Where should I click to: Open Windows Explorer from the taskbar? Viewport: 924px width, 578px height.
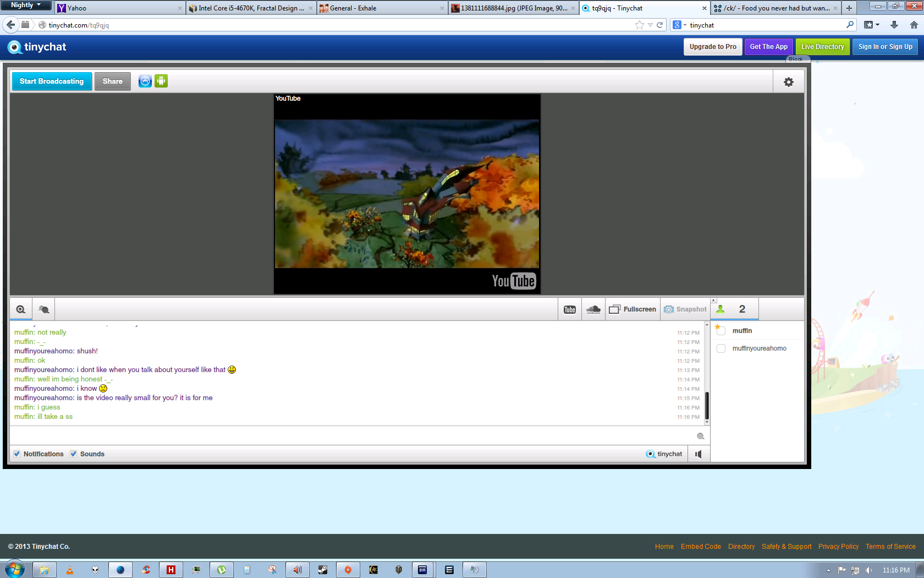(x=45, y=570)
